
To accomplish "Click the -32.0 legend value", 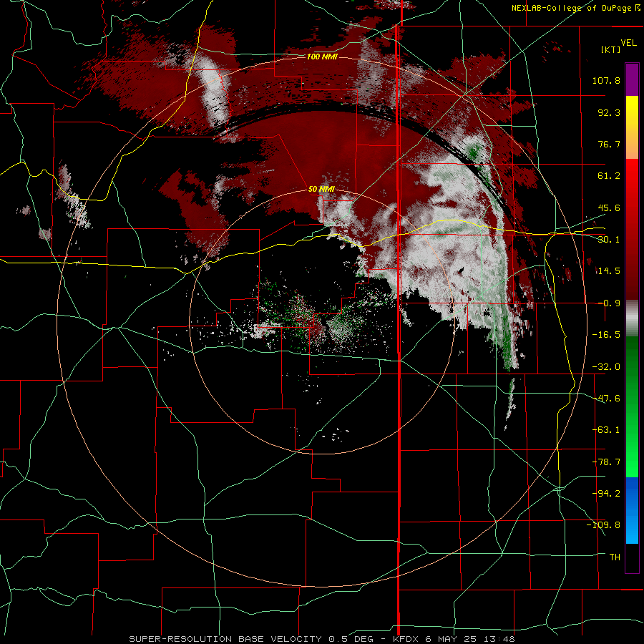I will point(606,367).
